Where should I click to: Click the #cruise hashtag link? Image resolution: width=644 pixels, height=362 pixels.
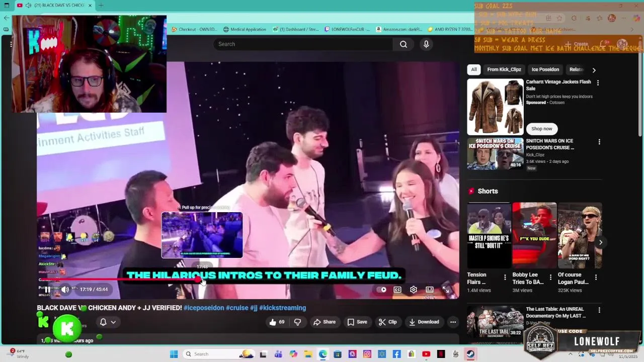[x=237, y=308]
